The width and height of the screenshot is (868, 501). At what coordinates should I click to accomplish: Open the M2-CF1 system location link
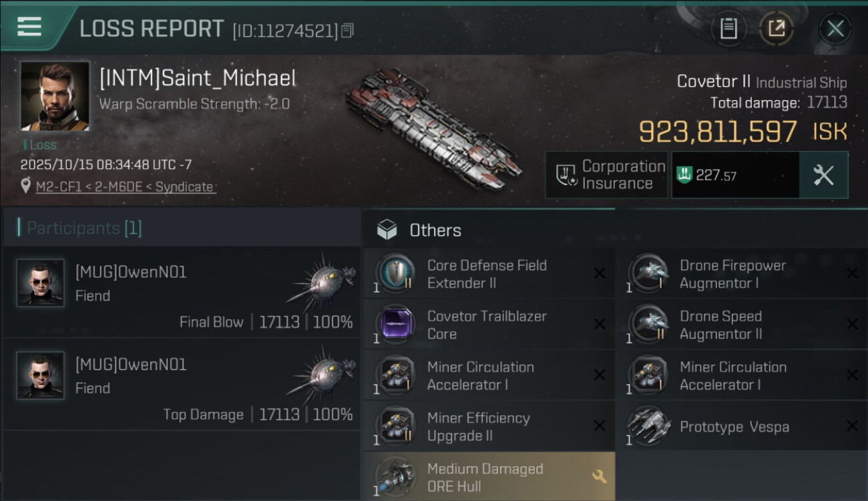pyautogui.click(x=126, y=187)
